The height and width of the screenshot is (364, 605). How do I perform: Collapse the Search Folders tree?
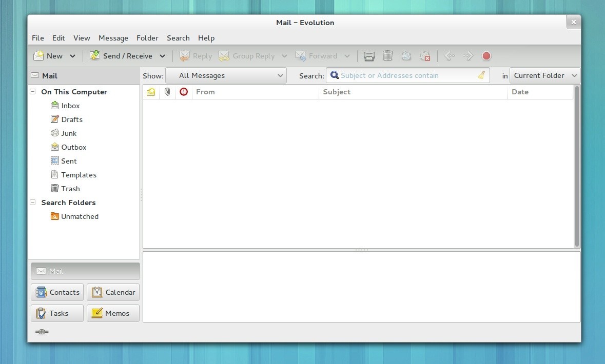click(33, 203)
